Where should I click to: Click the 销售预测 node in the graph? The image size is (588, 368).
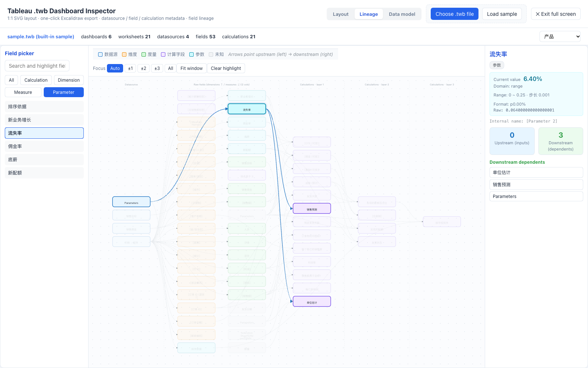[x=312, y=209]
